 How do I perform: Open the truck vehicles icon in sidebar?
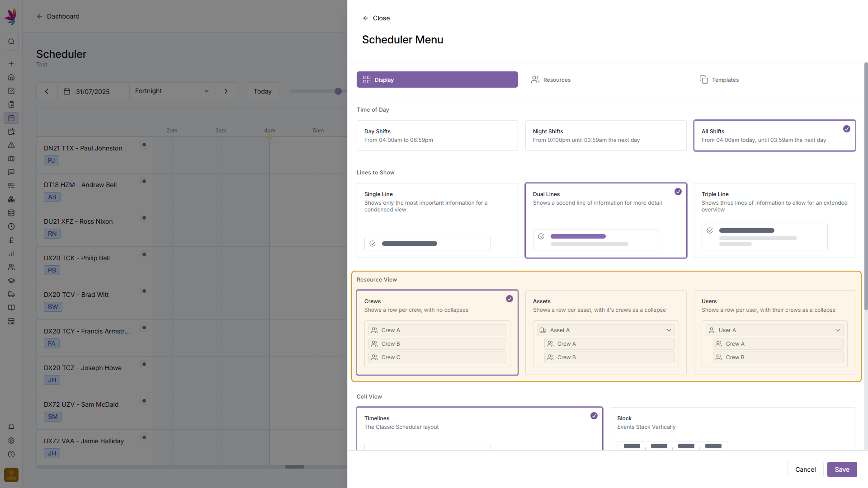(11, 294)
